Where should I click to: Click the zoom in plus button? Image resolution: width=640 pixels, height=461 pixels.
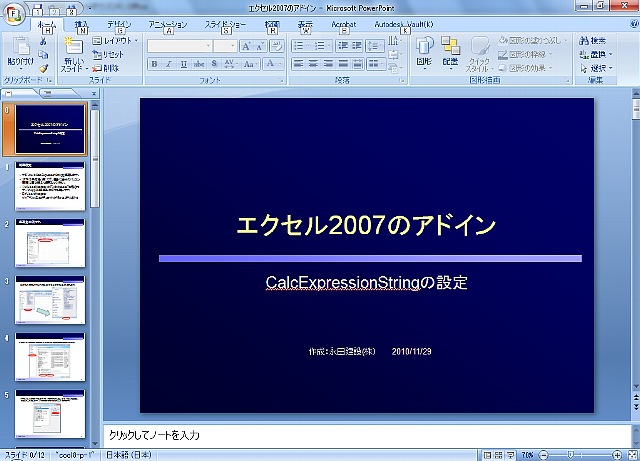pyautogui.click(x=617, y=455)
